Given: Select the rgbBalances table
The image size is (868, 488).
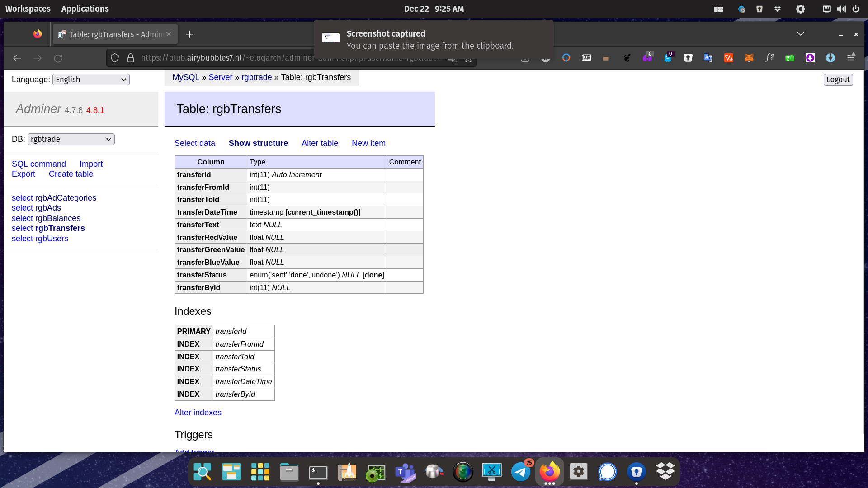Looking at the screenshot, I should 58,218.
